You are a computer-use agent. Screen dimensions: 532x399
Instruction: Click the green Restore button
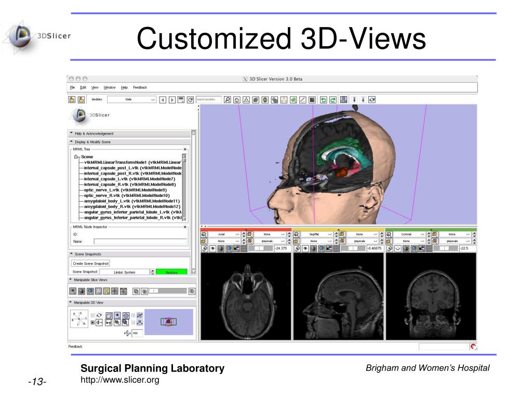pos(171,272)
